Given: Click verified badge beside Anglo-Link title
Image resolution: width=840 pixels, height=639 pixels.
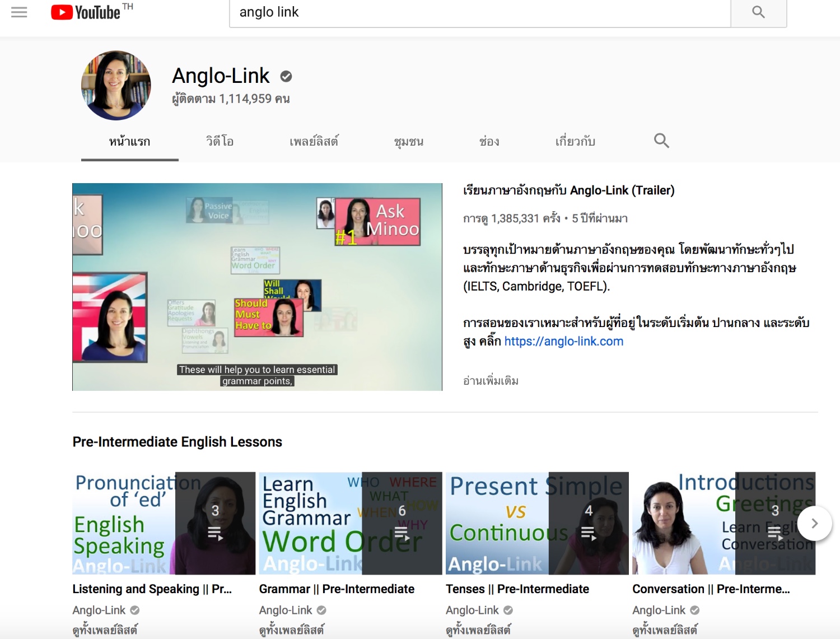Looking at the screenshot, I should click(x=286, y=76).
